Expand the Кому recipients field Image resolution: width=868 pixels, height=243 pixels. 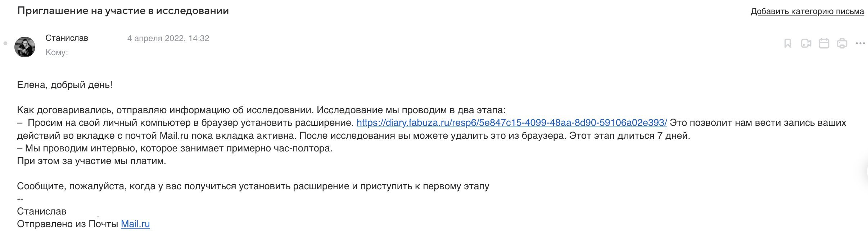tap(56, 53)
